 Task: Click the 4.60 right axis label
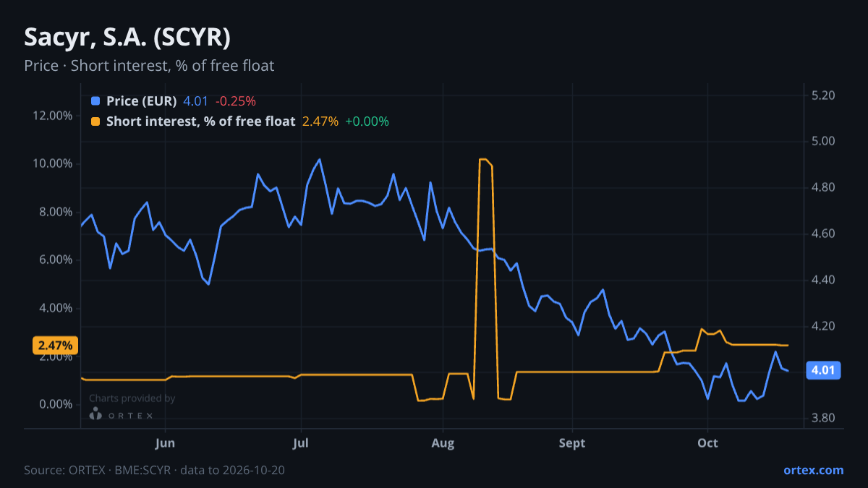824,234
